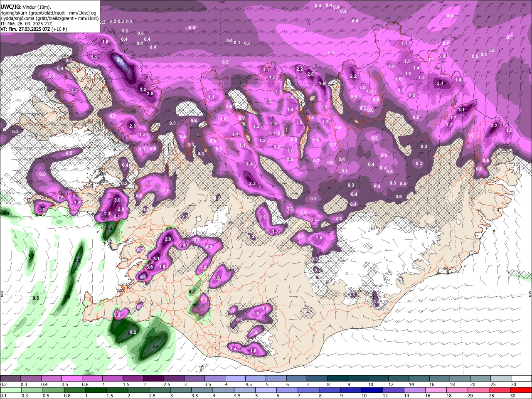This screenshot has height=399, width=532.
Task: Select the pale grey swatch at 25 in snow scale
Action: [x=501, y=378]
